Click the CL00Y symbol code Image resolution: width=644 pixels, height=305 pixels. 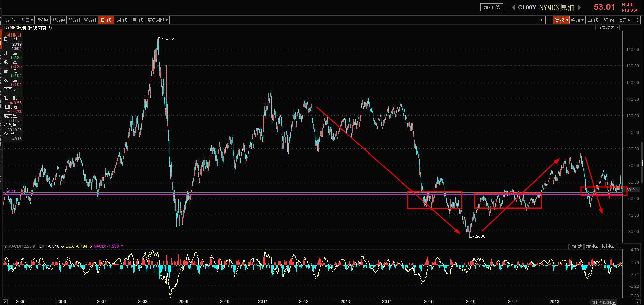[527, 7]
